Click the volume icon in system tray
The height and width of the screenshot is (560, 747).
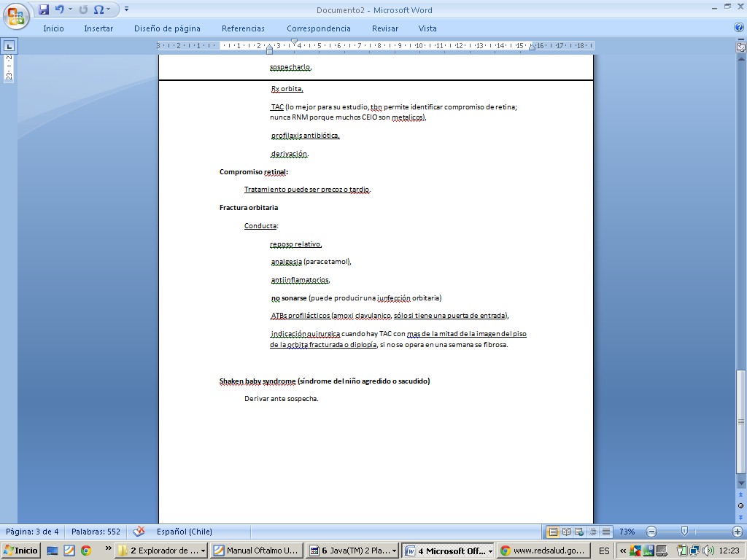(x=707, y=551)
